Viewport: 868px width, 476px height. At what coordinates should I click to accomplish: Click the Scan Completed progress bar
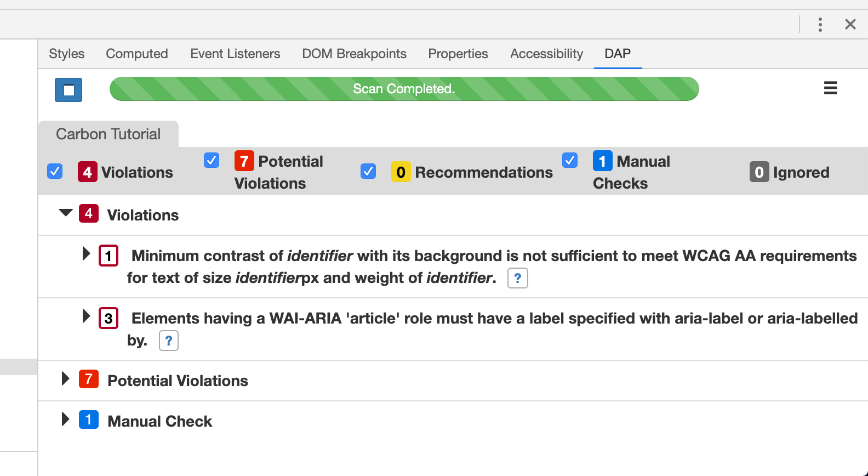coord(404,88)
